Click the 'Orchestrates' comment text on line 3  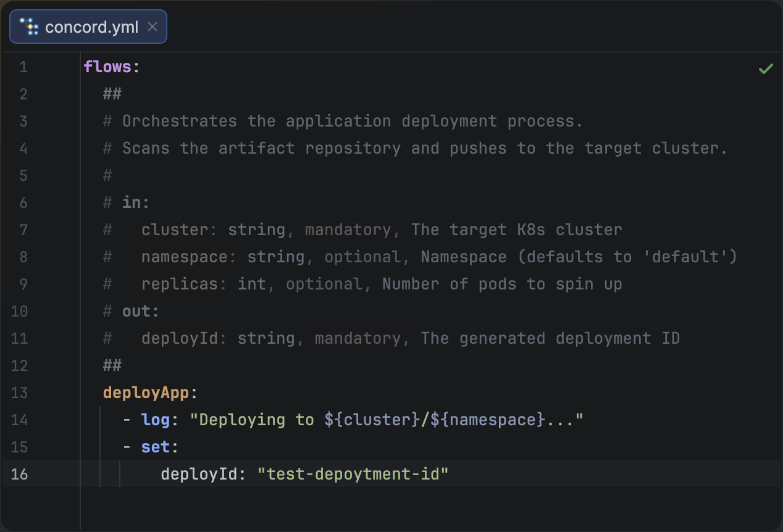pos(179,121)
